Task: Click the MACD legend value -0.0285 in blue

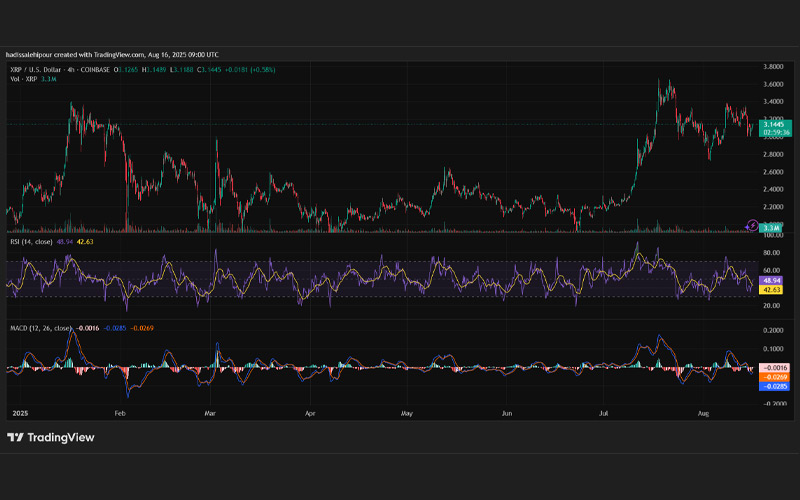Action: [x=115, y=328]
